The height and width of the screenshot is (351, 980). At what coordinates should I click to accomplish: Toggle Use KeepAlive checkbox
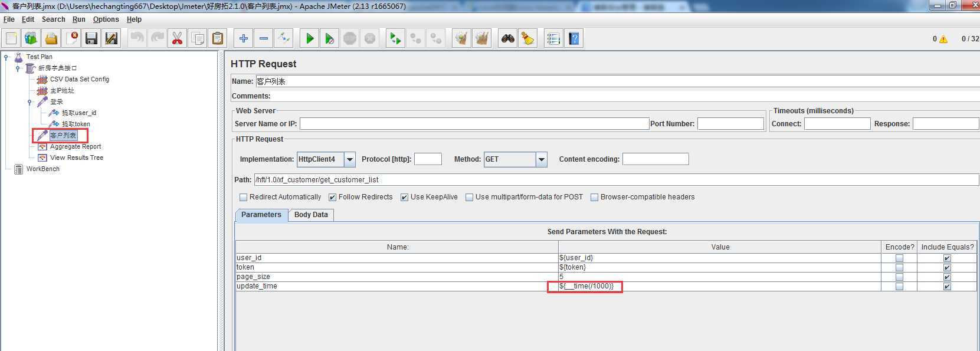[x=404, y=197]
